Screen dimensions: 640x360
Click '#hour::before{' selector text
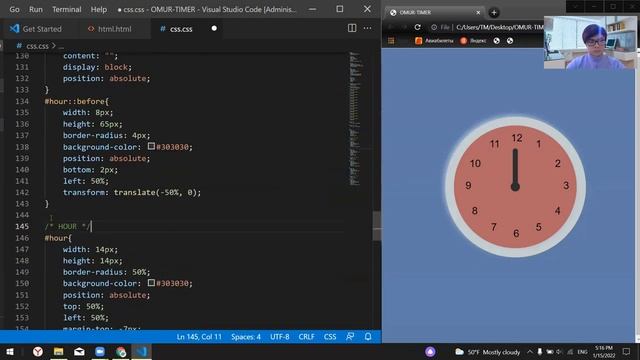[x=76, y=101]
